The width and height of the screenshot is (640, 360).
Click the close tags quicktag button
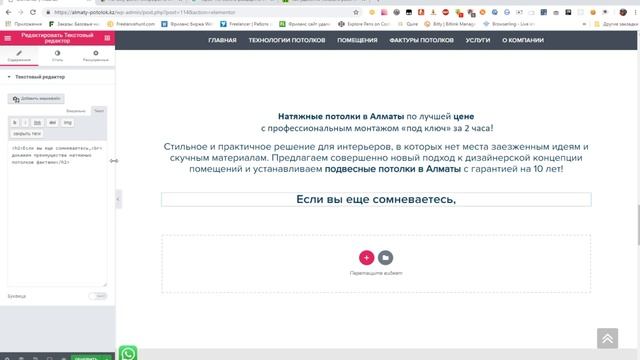coord(27,134)
